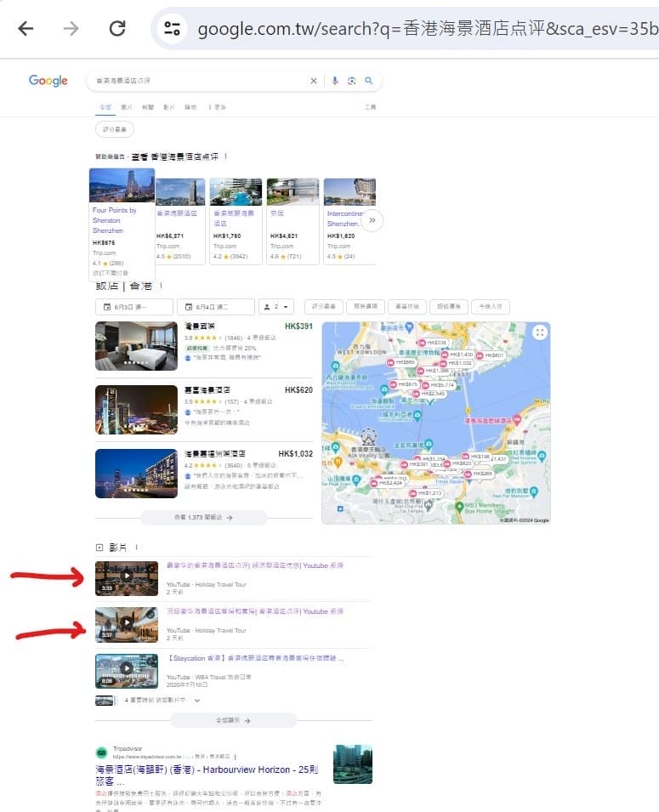Select the Four Points by Sheraton Shenzhen card

pyautogui.click(x=122, y=221)
